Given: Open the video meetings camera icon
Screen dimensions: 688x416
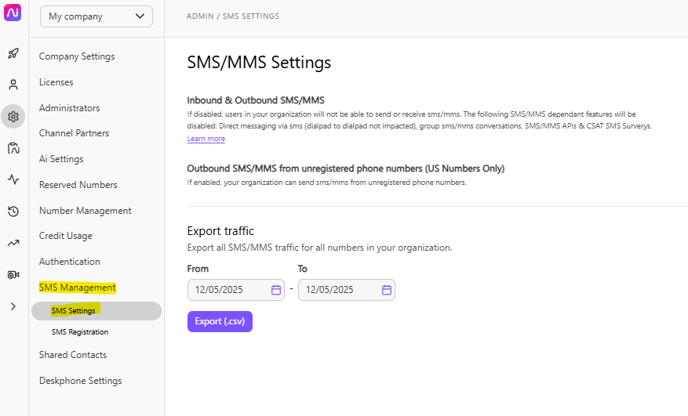Looking at the screenshot, I should point(13,275).
